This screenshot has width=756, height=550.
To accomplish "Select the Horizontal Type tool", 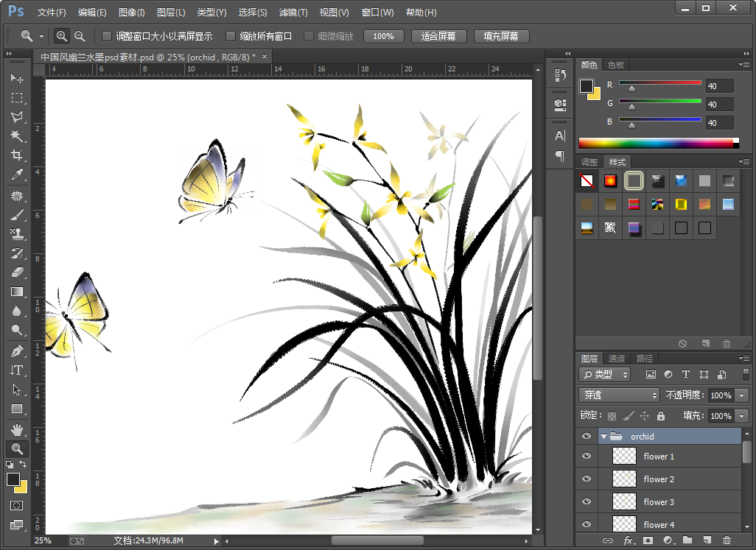I will coord(16,370).
